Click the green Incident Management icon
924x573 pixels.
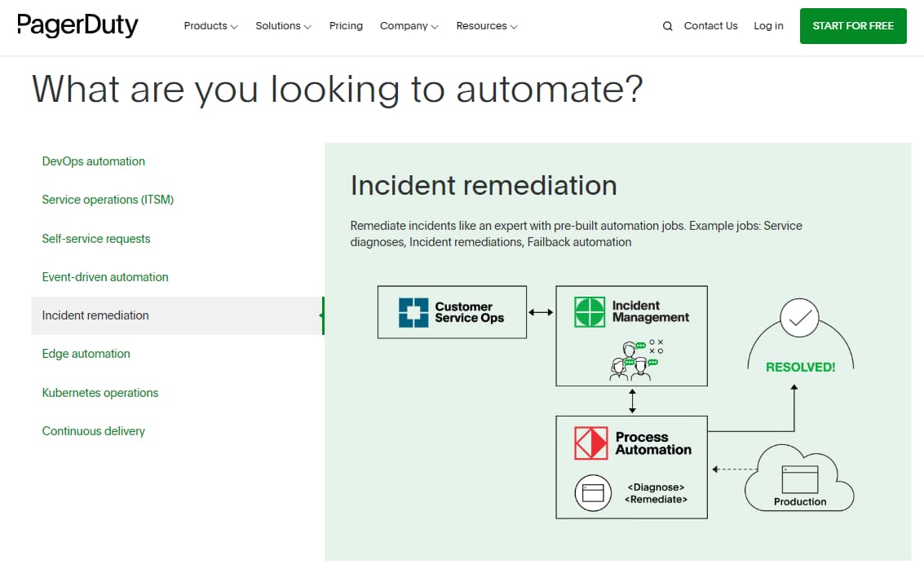(590, 312)
